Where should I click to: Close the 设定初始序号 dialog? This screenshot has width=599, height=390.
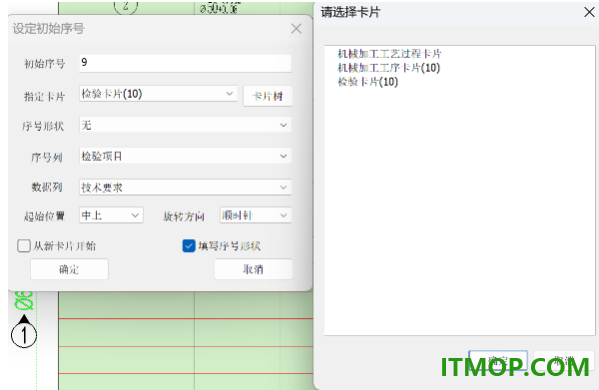pyautogui.click(x=296, y=29)
